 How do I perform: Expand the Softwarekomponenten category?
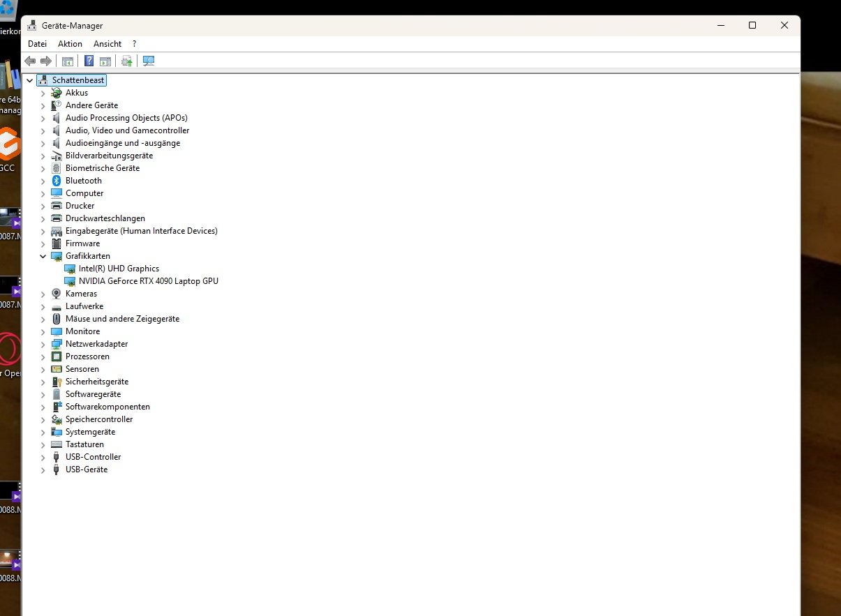[43, 407]
